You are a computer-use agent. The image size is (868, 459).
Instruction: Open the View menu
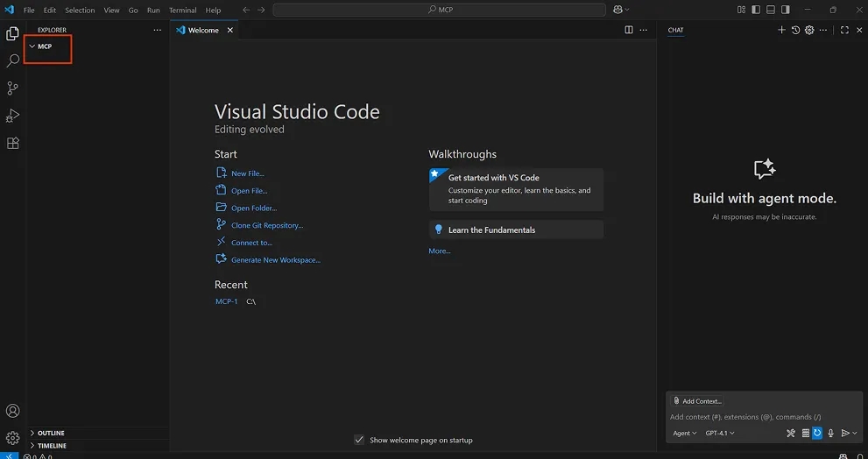[x=111, y=10]
